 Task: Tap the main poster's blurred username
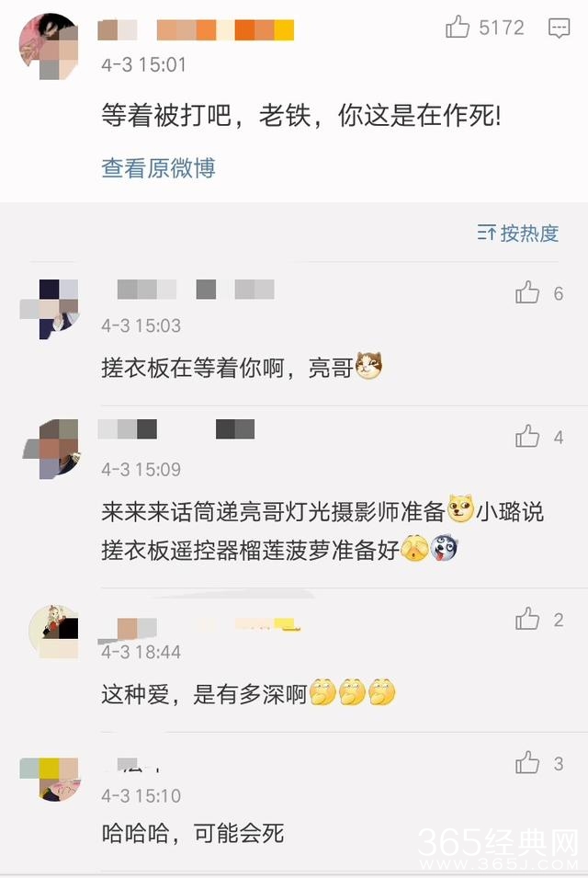click(x=196, y=30)
